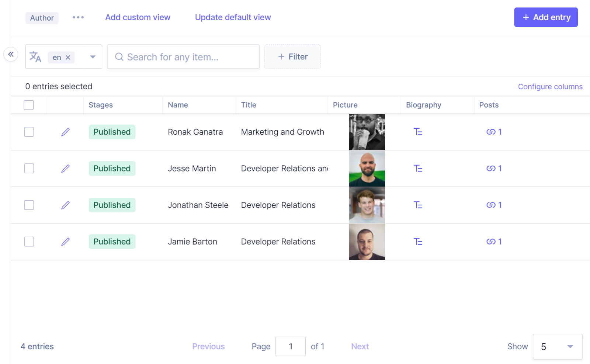
Task: Click the Add custom view link
Action: [x=138, y=17]
